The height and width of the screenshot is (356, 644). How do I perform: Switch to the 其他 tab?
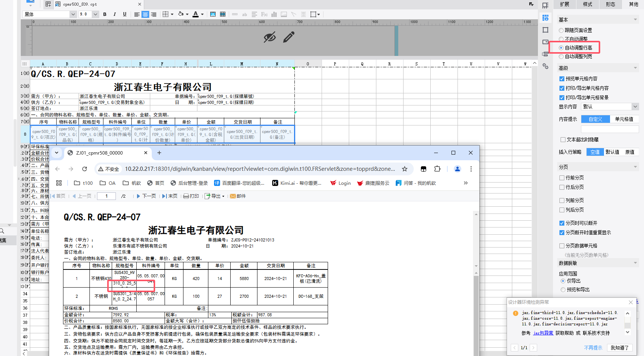pyautogui.click(x=633, y=4)
